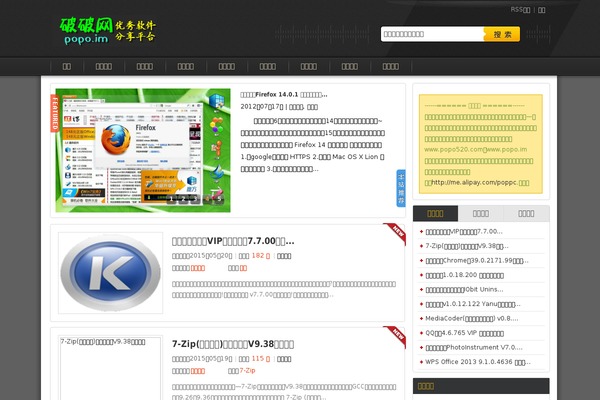Switch to slide 2 in featured slideshow
The image size is (600, 400).
click(183, 199)
